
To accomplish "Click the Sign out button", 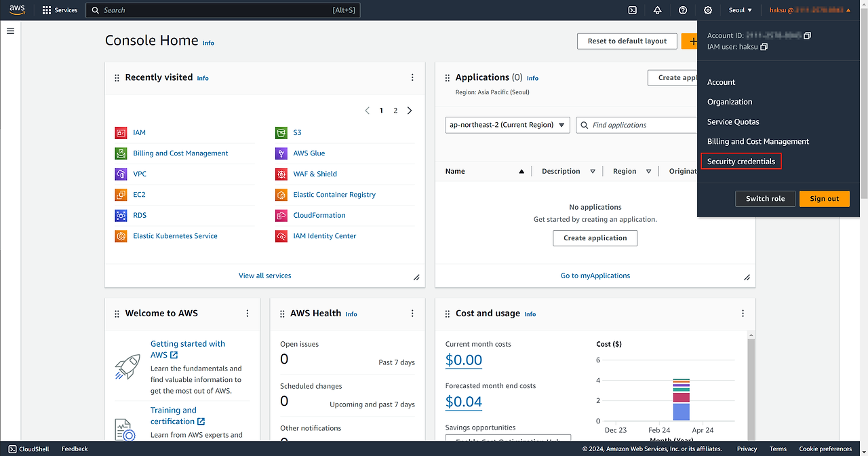I will coord(824,199).
